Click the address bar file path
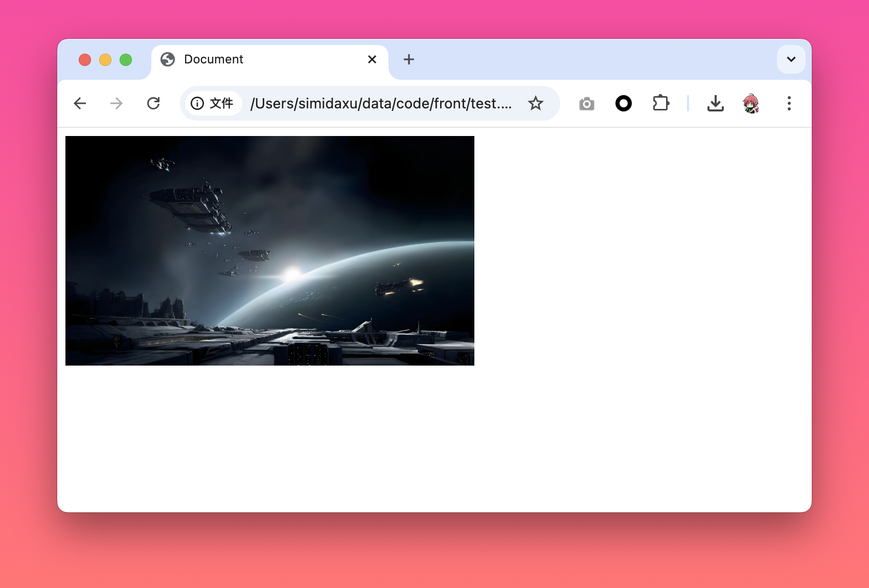Viewport: 869px width, 588px height. [381, 103]
